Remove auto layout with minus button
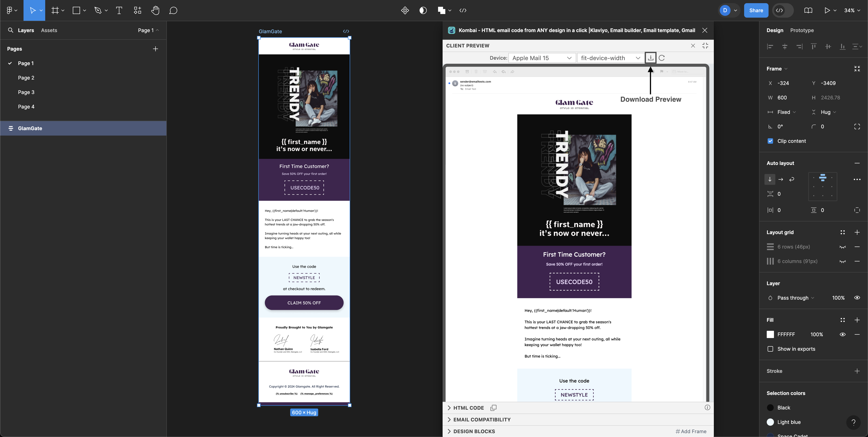The image size is (868, 437). [857, 163]
